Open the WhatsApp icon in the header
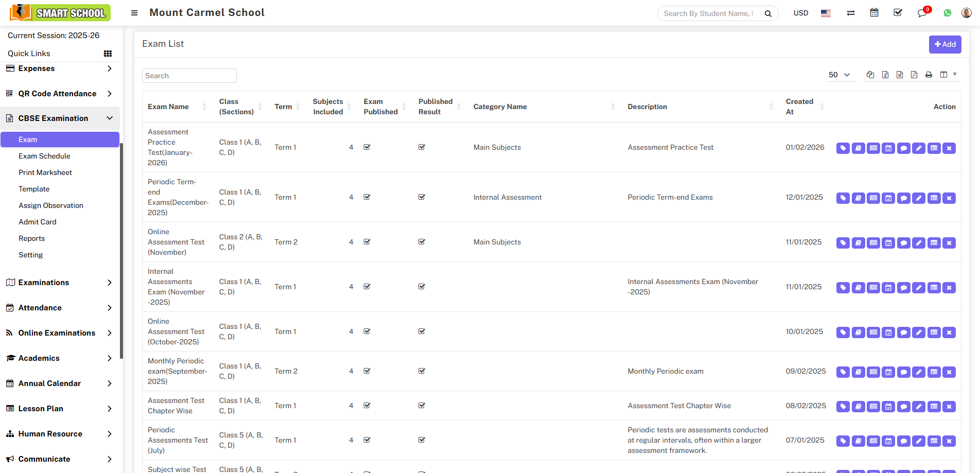This screenshot has height=473, width=980. (x=947, y=13)
